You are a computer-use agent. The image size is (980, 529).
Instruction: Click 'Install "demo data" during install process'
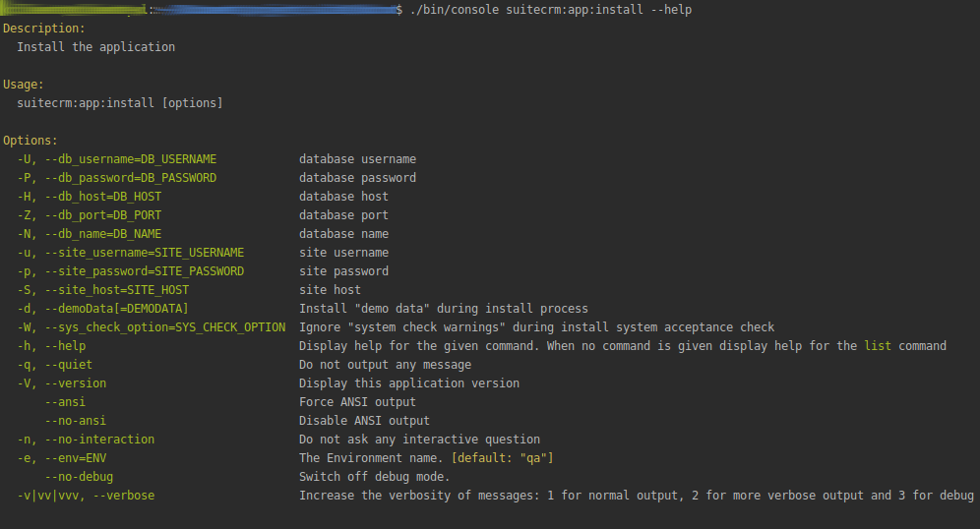pyautogui.click(x=444, y=309)
